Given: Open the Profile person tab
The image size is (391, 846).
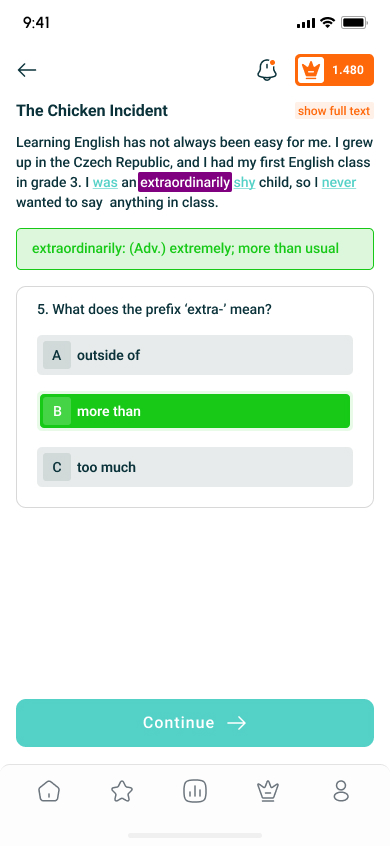Looking at the screenshot, I should (x=341, y=792).
